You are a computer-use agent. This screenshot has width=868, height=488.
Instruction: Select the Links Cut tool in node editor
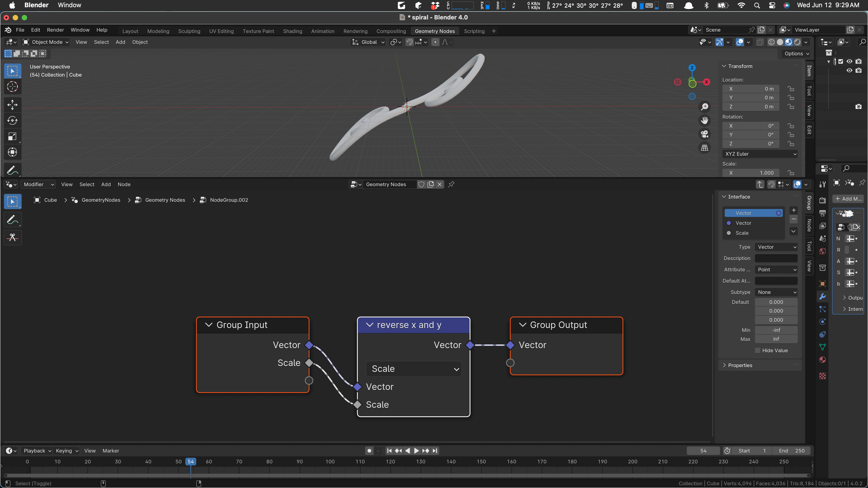12,238
